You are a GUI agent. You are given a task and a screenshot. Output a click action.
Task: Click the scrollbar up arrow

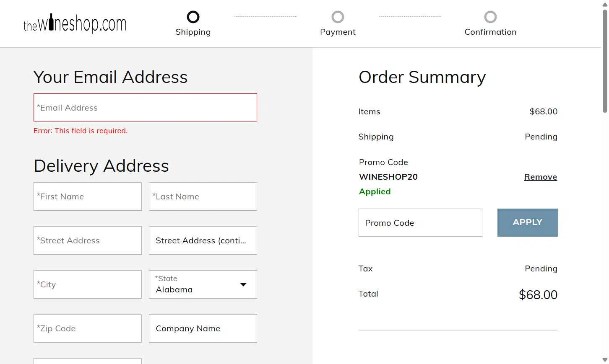click(x=605, y=4)
